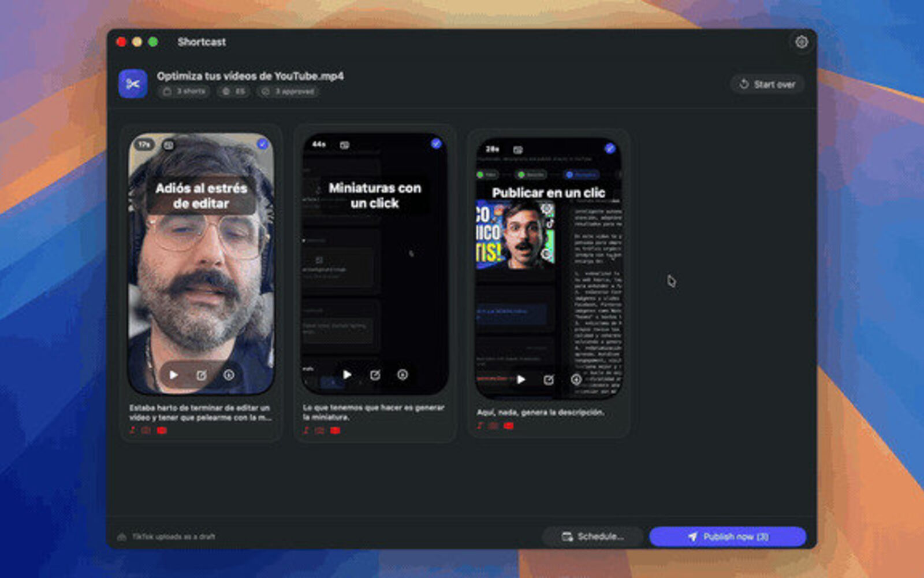The image size is (924, 578).
Task: Click the 3 approved badge
Action: [x=288, y=91]
